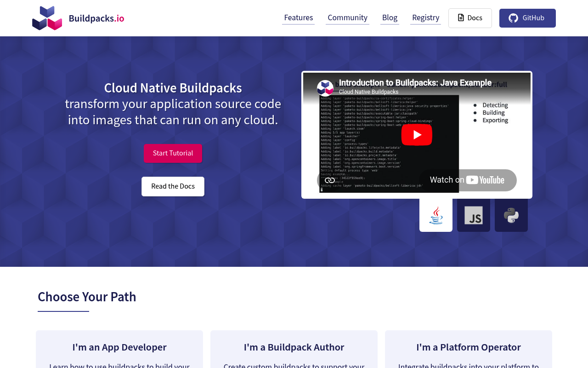Open the Registry nav link

(425, 17)
